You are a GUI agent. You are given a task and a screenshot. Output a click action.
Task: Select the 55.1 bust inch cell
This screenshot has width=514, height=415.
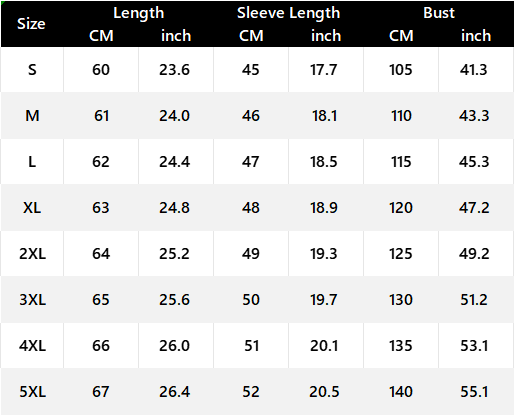coord(474,392)
